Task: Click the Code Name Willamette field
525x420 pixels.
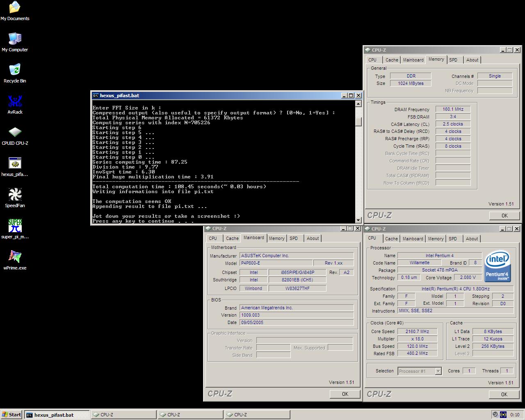Action: (419, 262)
